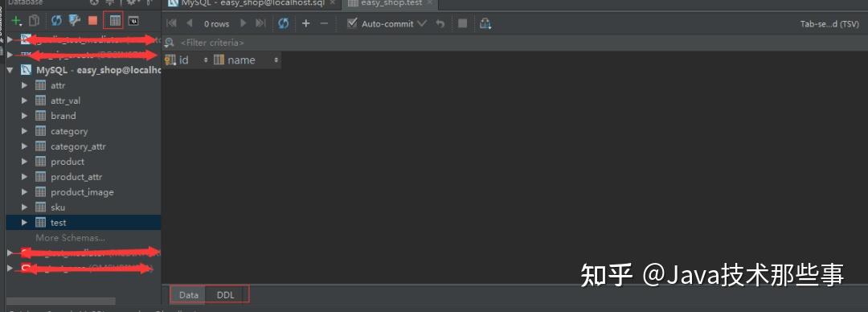
Task: Click the grey Cancel Running Statements square
Action: coord(463,23)
